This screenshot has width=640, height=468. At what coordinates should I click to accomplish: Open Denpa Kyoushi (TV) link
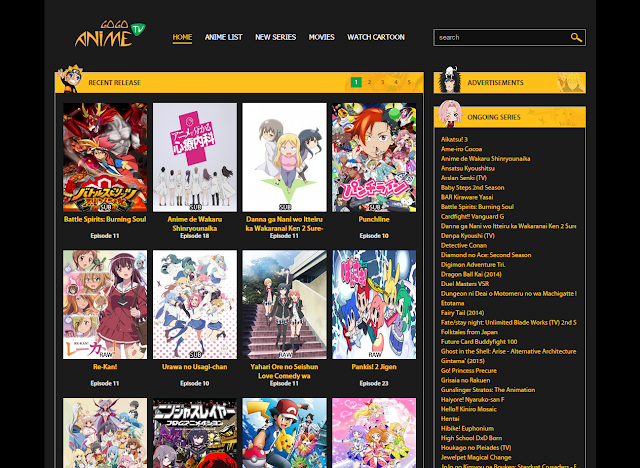[468, 236]
